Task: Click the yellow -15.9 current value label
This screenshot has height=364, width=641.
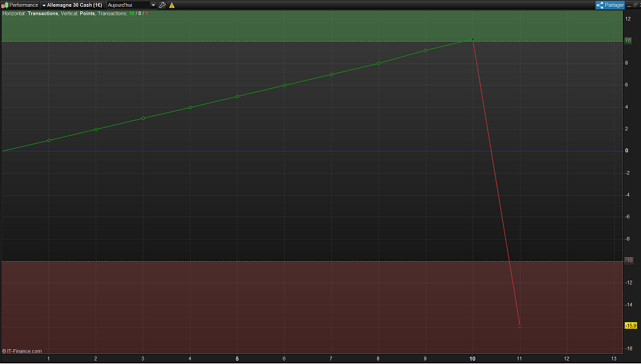Action: 631,326
